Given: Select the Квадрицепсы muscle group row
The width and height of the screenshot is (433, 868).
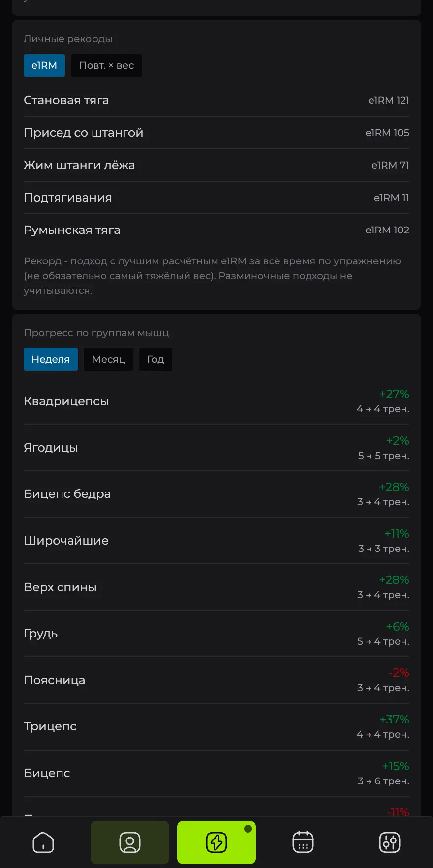Looking at the screenshot, I should (216, 401).
